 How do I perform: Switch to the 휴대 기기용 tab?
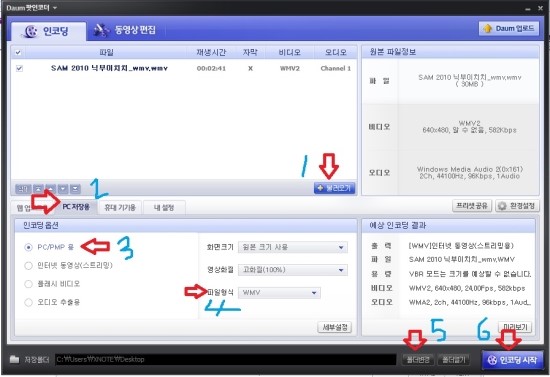pyautogui.click(x=120, y=208)
